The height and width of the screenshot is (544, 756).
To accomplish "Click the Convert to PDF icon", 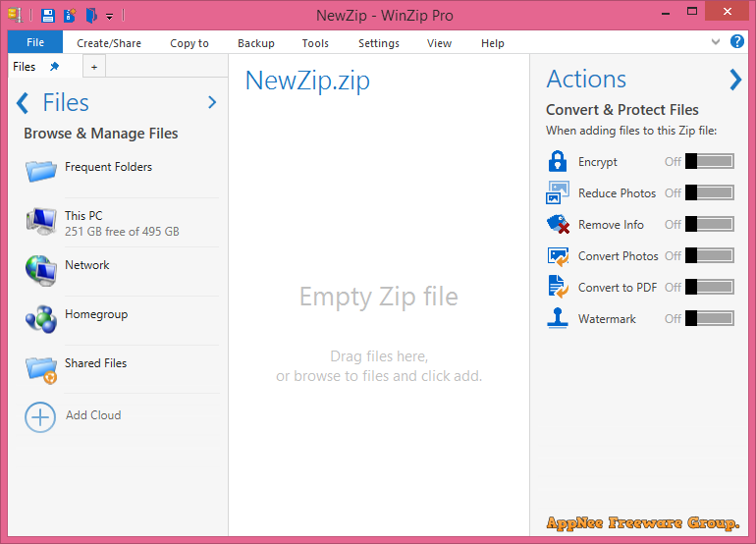I will coord(558,287).
